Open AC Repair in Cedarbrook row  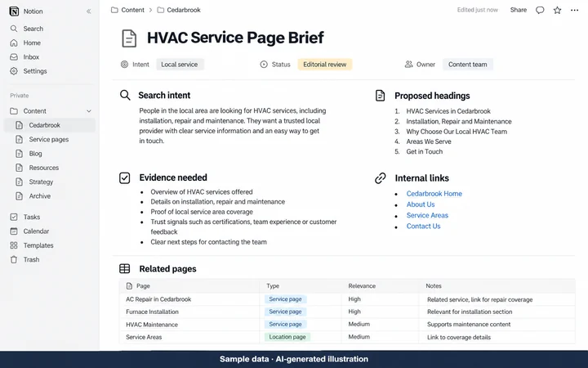(x=158, y=299)
